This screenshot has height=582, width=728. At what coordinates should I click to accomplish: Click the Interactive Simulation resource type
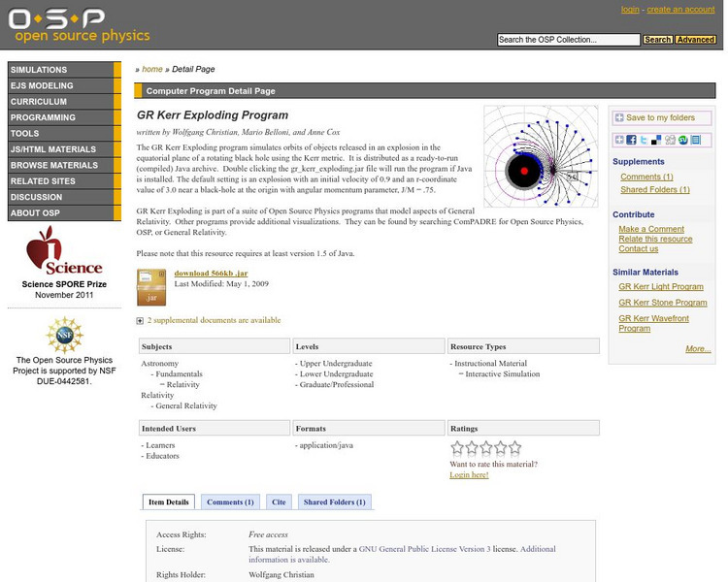click(x=503, y=374)
